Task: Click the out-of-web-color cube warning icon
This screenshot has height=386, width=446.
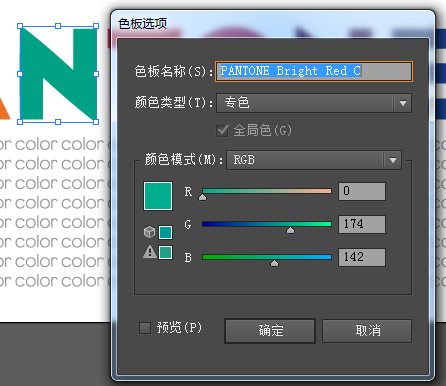Action: point(149,232)
